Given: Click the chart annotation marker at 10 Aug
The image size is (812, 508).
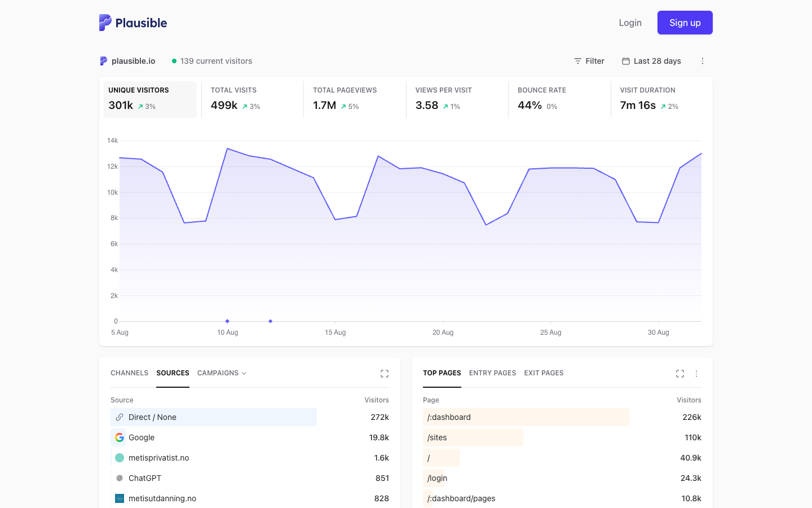Looking at the screenshot, I should click(227, 321).
